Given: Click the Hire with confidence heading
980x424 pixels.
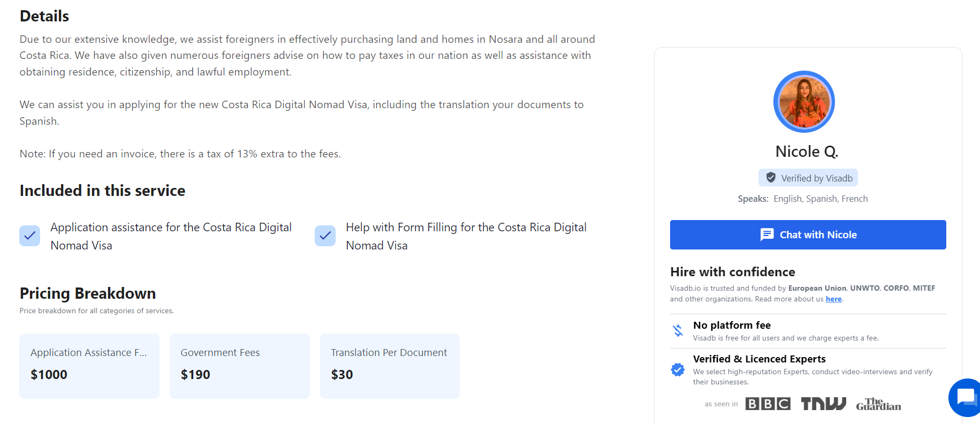Looking at the screenshot, I should [x=733, y=272].
